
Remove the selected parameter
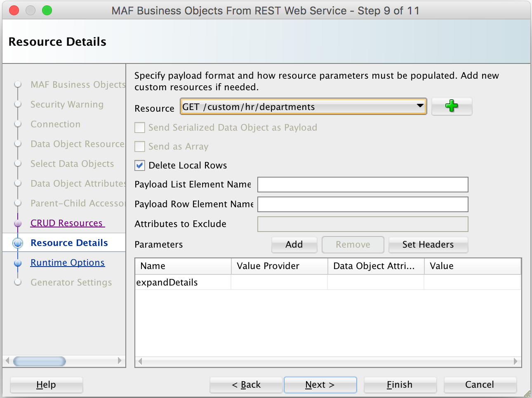click(353, 245)
